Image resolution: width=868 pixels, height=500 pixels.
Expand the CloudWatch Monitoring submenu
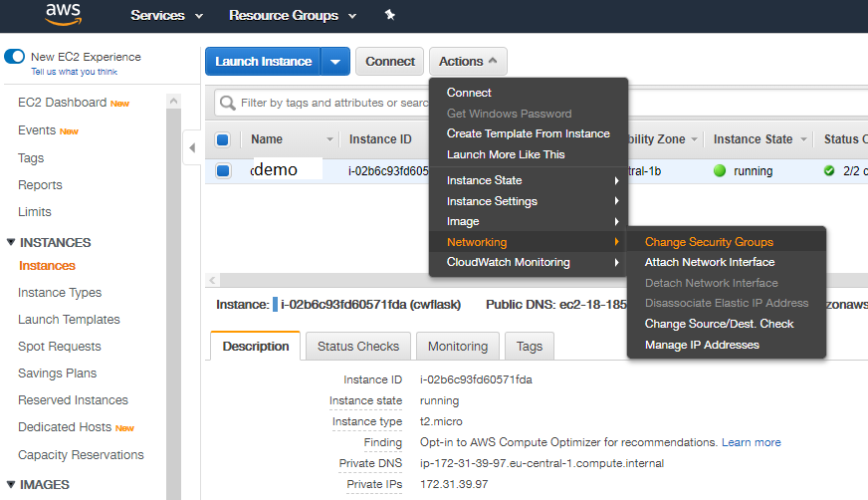point(529,263)
